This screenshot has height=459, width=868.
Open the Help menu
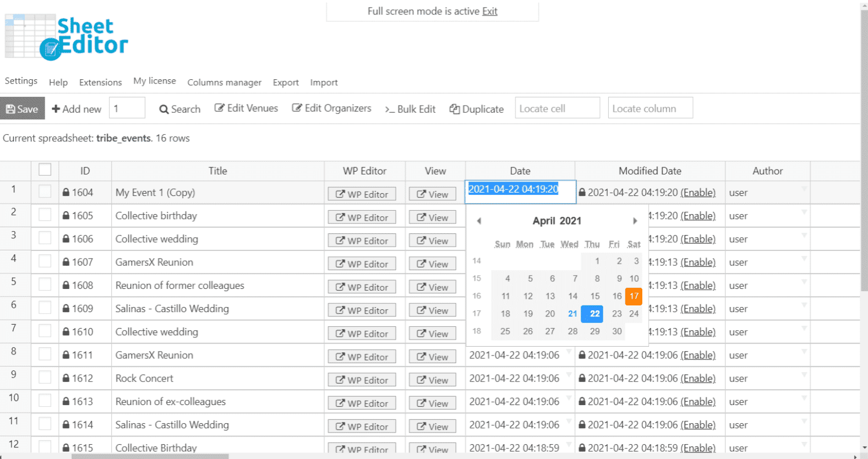[x=58, y=83]
